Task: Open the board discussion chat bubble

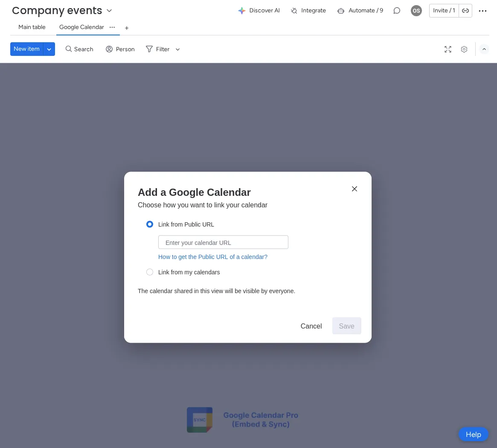Action: click(x=396, y=11)
